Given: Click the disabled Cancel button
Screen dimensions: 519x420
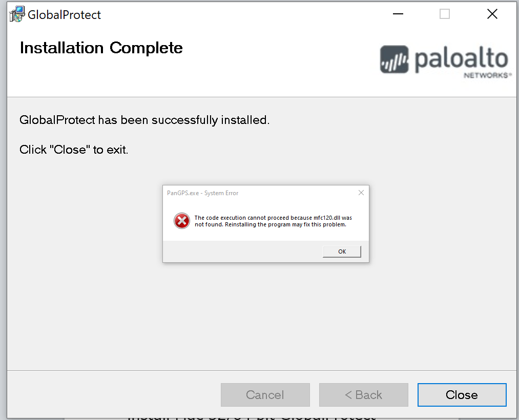Looking at the screenshot, I should coord(265,394).
